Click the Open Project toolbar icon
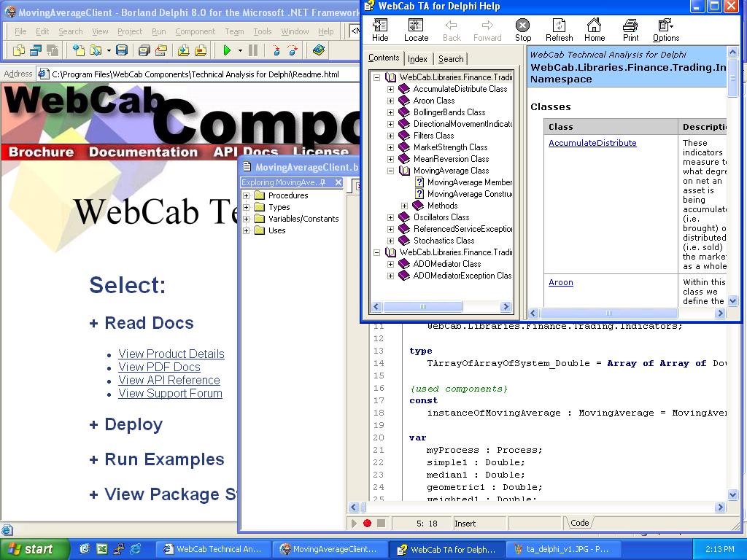The width and height of the screenshot is (747, 560). (161, 50)
